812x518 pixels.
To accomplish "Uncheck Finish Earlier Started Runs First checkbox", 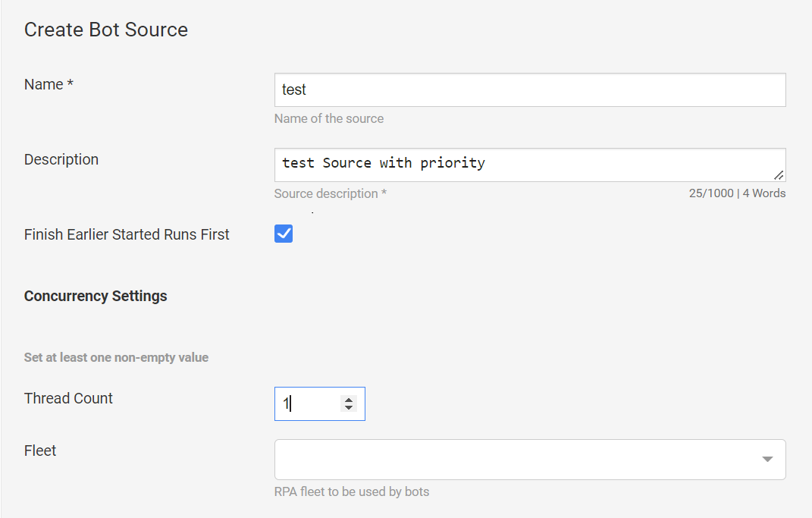I will click(x=284, y=234).
